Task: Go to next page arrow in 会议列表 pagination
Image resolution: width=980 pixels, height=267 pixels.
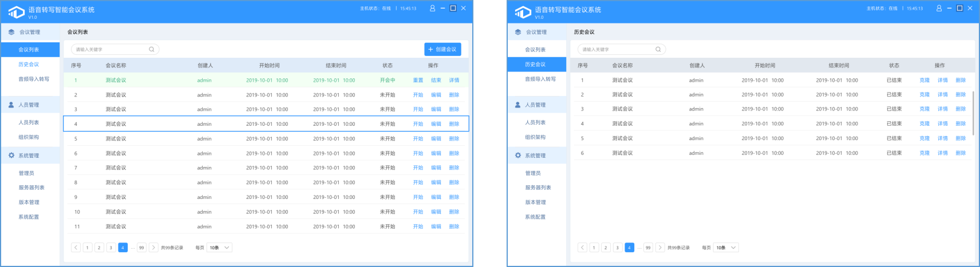Action: click(x=153, y=248)
